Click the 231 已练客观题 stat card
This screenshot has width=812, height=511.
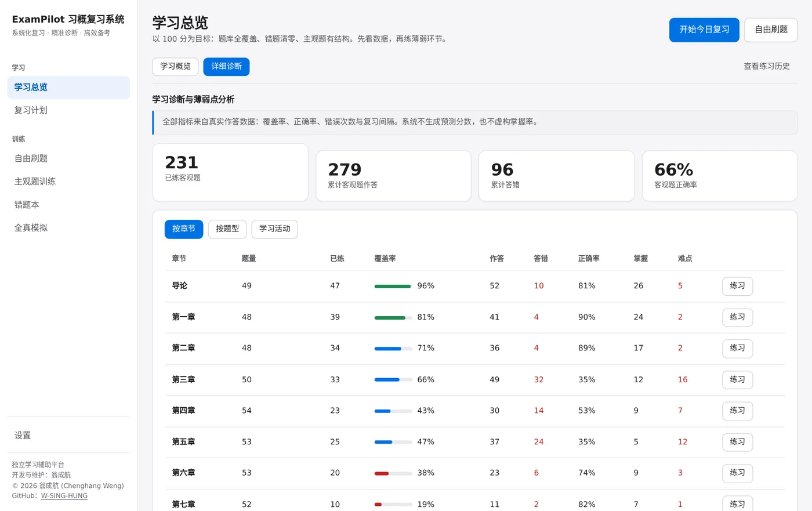(x=230, y=172)
